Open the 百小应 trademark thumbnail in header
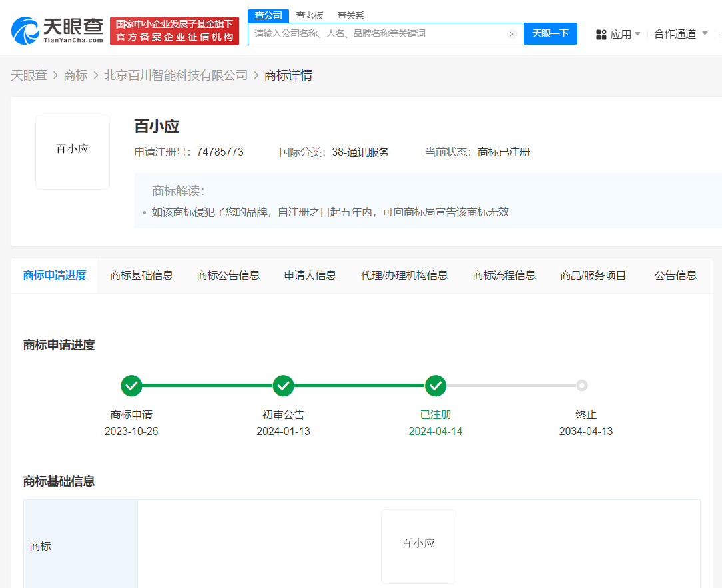722x588 pixels. pos(73,152)
